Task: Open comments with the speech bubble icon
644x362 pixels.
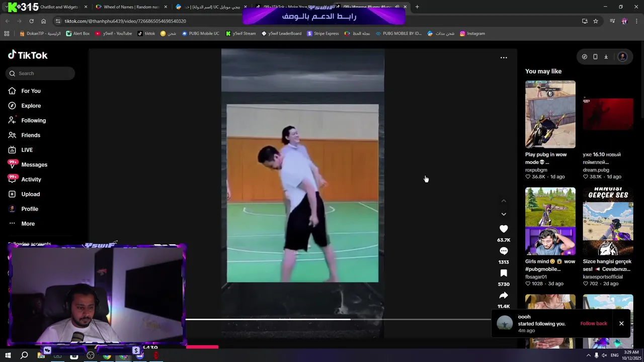Action: (504, 251)
